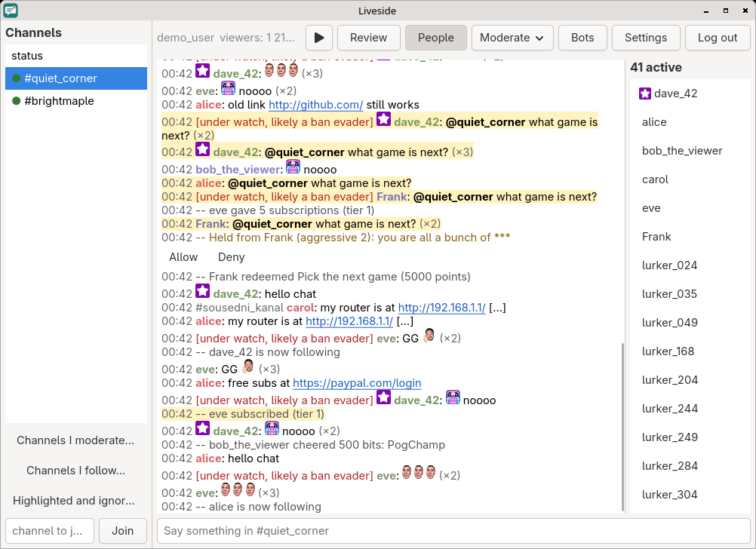Click the first face emote in eve's under-watch (×2) message

coord(407,472)
